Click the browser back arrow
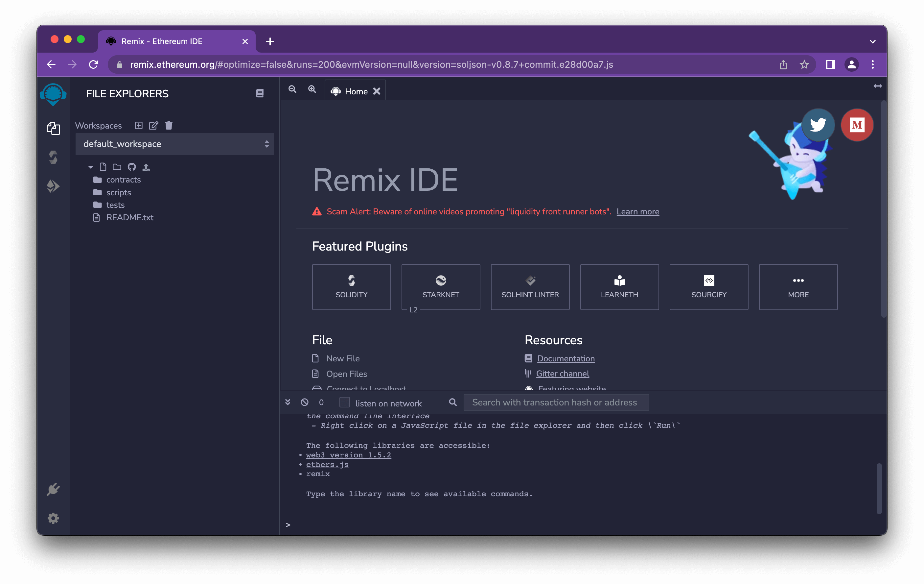The width and height of the screenshot is (924, 584). [51, 64]
